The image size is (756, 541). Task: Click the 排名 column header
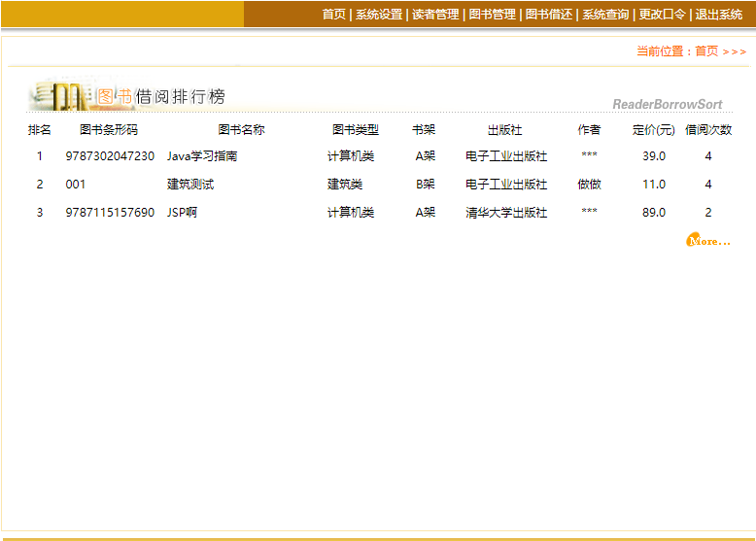[x=40, y=129]
